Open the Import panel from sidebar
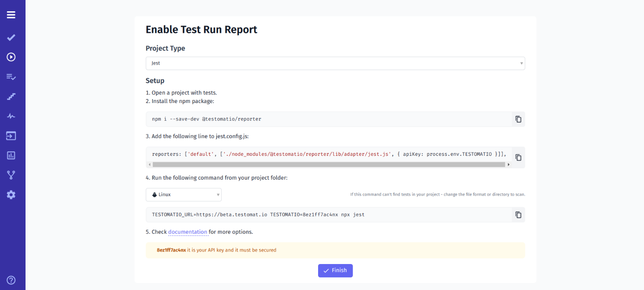This screenshot has width=644, height=290. tap(11, 135)
